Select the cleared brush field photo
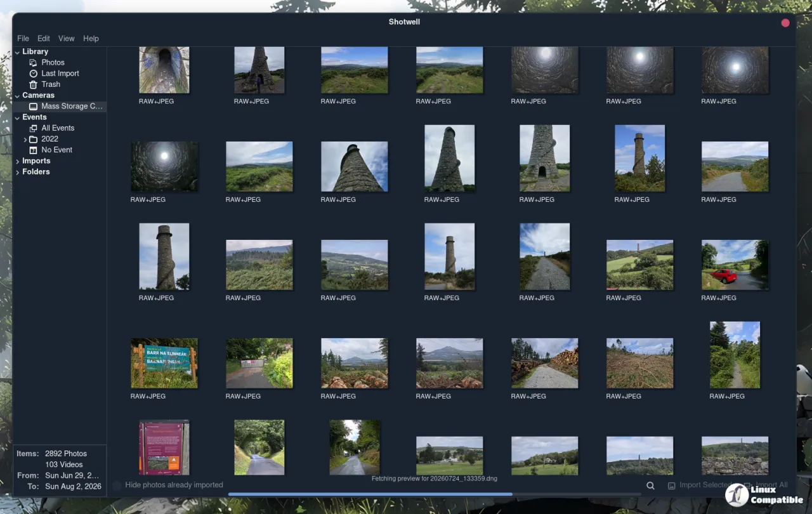This screenshot has height=514, width=812. point(639,363)
